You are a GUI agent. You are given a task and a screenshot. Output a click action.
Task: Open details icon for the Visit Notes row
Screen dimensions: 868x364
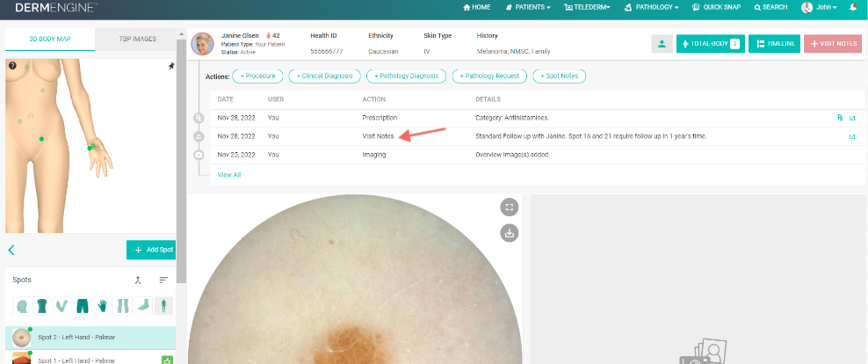click(x=852, y=136)
